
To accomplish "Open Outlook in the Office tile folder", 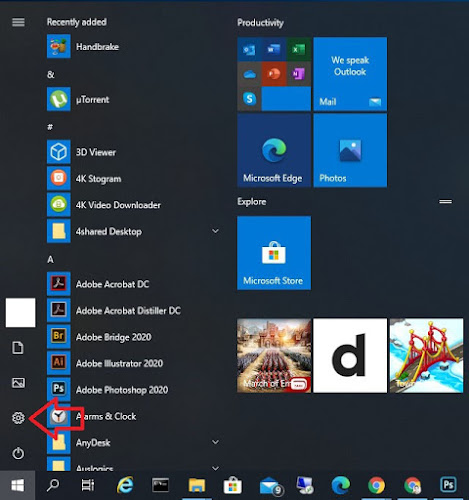I will point(249,49).
